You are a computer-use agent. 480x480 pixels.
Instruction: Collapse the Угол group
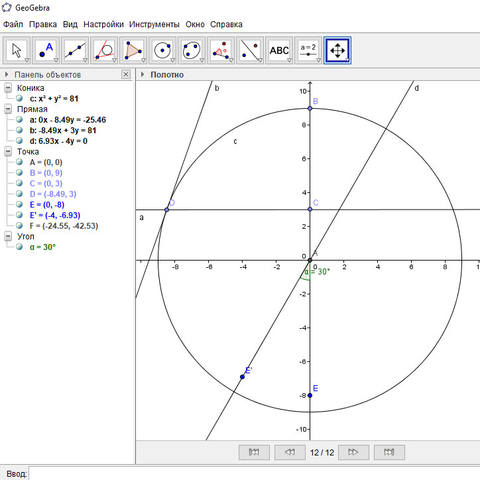point(8,236)
